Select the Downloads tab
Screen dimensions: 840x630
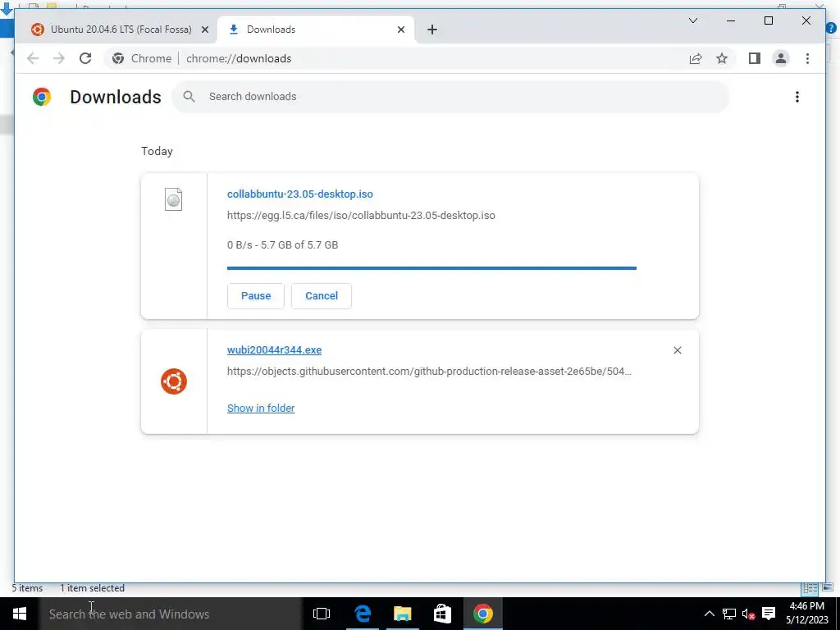pos(316,30)
